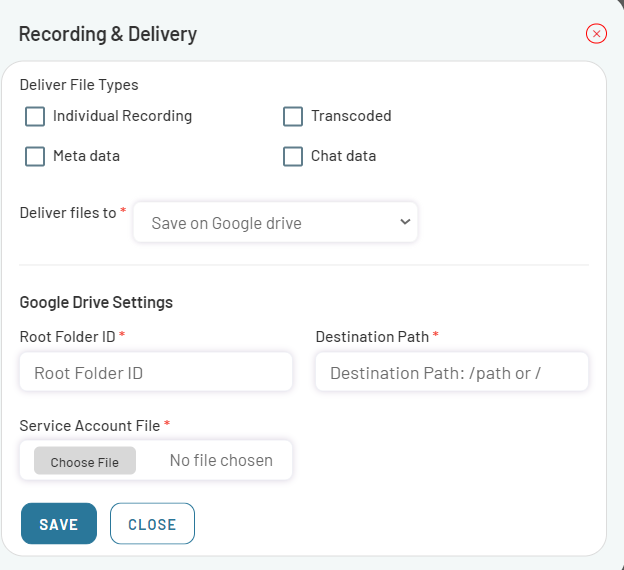The width and height of the screenshot is (624, 570).
Task: Save the recording and delivery settings
Action: [59, 523]
